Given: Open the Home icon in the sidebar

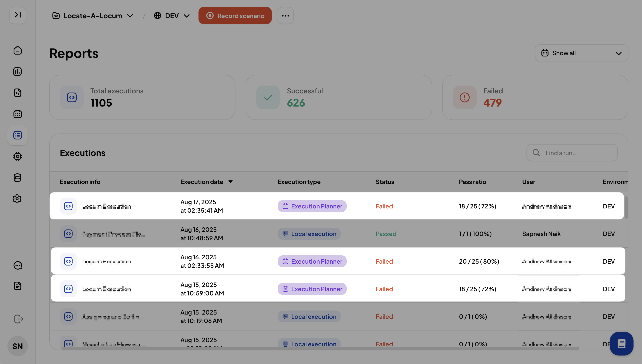Looking at the screenshot, I should (17, 51).
